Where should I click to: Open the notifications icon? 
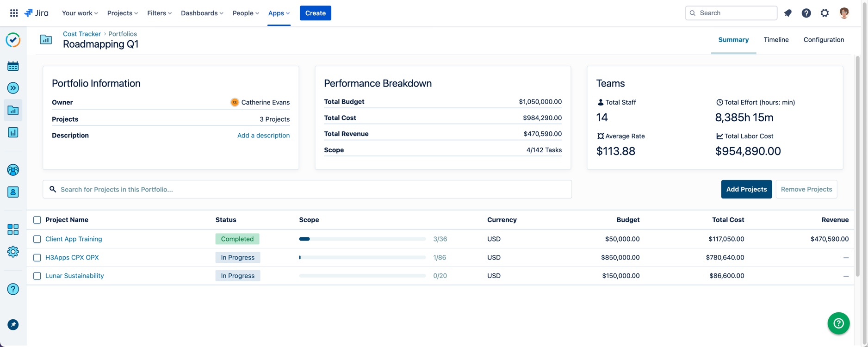(x=788, y=13)
